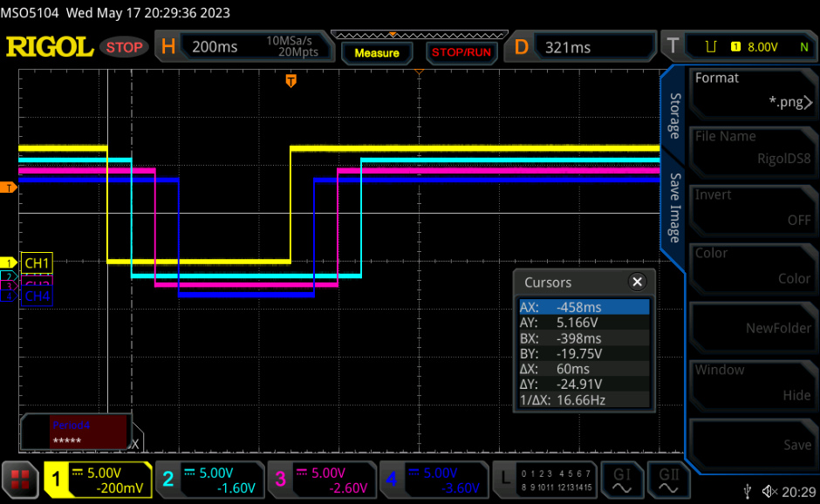820x504 pixels.
Task: Click the 20:29 clock
Action: tap(798, 492)
